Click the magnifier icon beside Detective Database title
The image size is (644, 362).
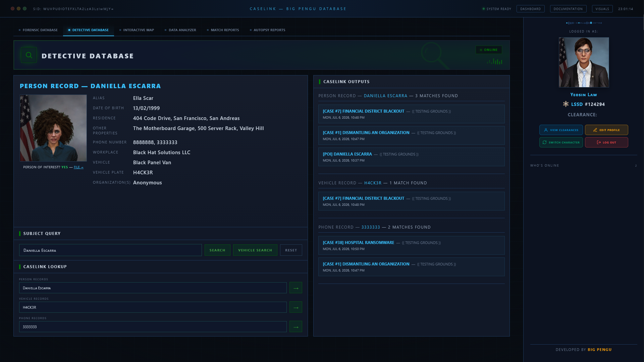(x=29, y=55)
